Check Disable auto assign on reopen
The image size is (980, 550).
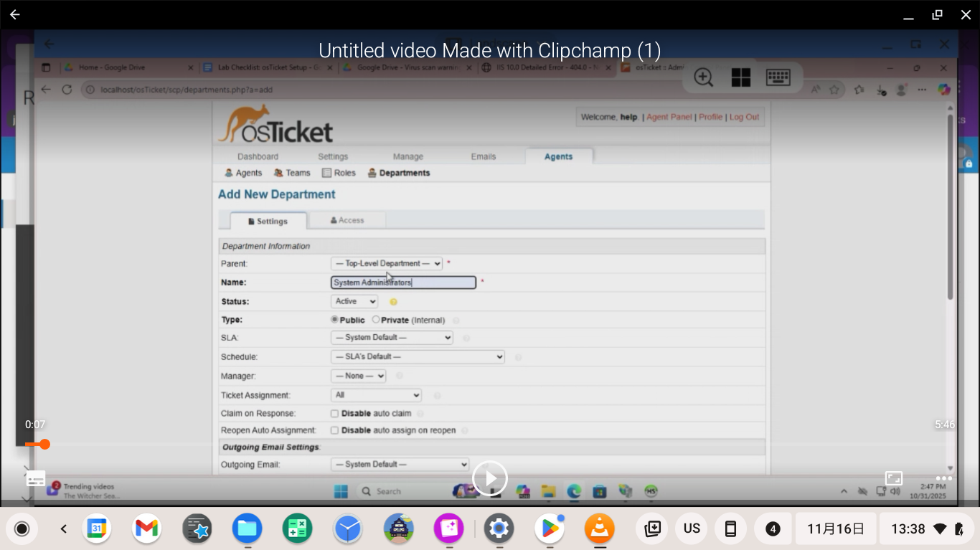tap(334, 430)
